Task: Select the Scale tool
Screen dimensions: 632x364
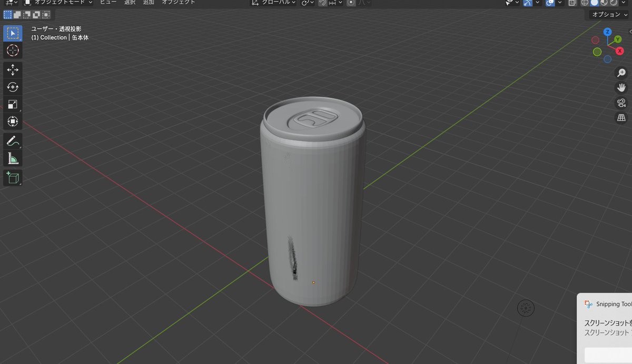Action: pos(12,104)
